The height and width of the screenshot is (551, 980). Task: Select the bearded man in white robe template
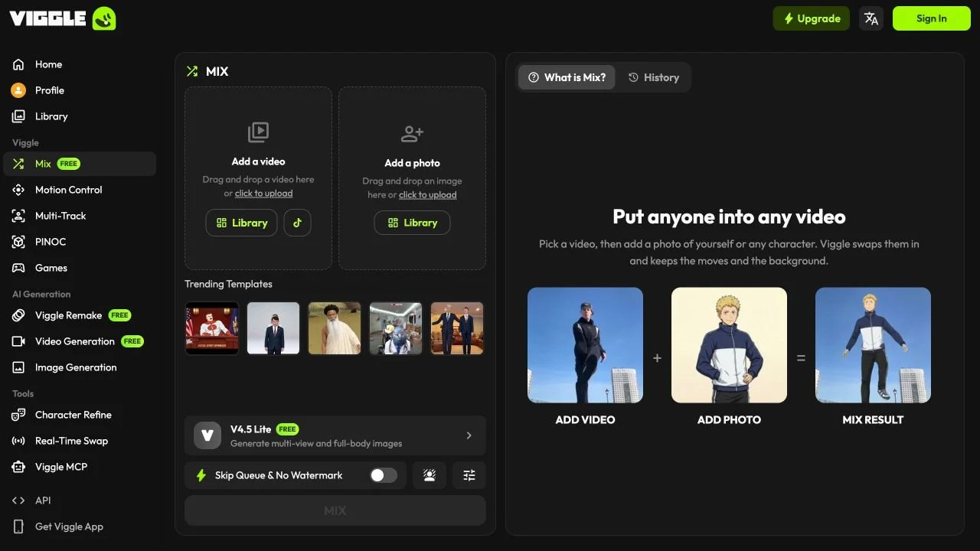coord(335,328)
